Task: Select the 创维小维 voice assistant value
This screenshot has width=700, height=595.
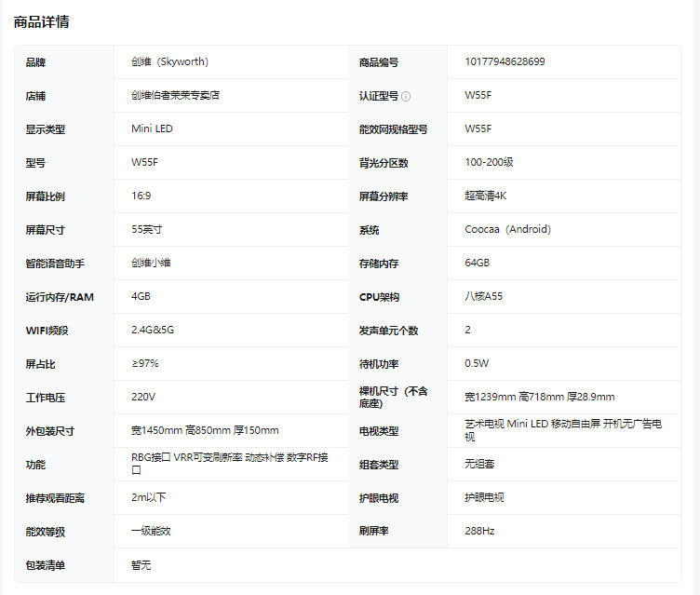Action: (151, 264)
